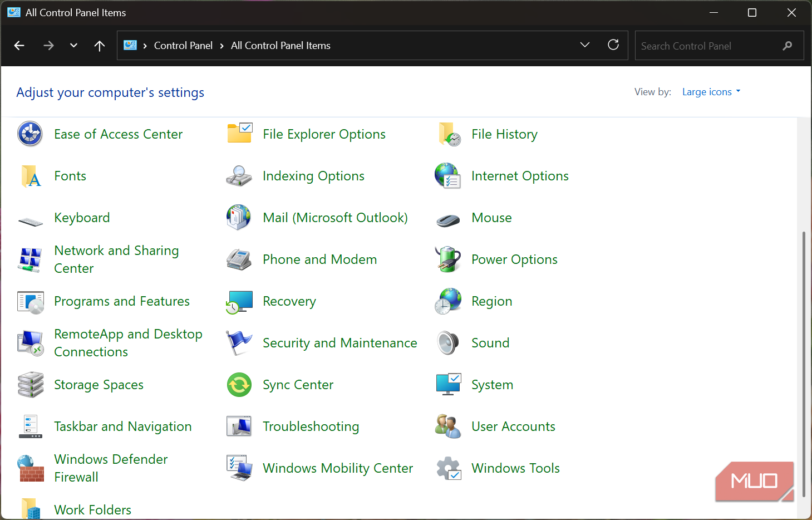Open the Sound speaker icon
The height and width of the screenshot is (520, 812).
(449, 343)
